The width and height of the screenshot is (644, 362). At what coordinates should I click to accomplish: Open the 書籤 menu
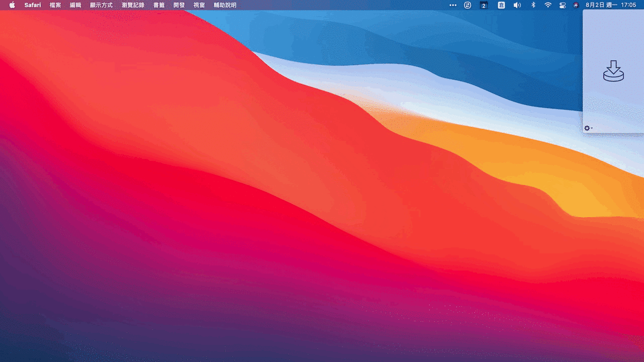[159, 5]
